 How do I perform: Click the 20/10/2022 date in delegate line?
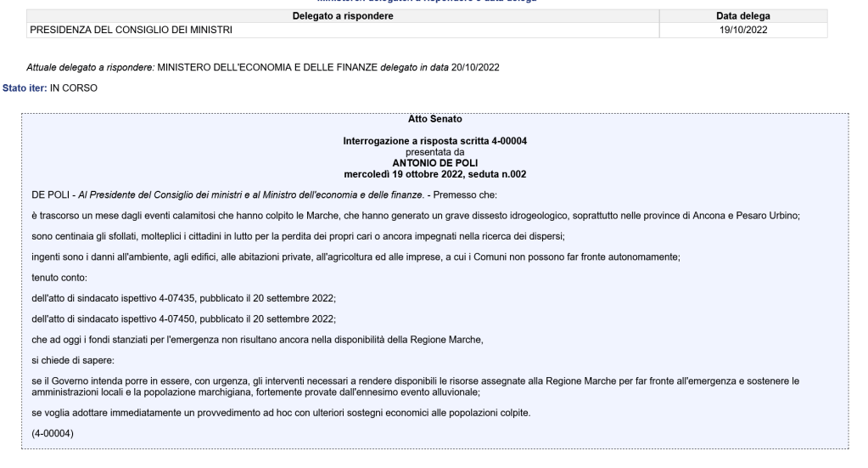point(476,68)
